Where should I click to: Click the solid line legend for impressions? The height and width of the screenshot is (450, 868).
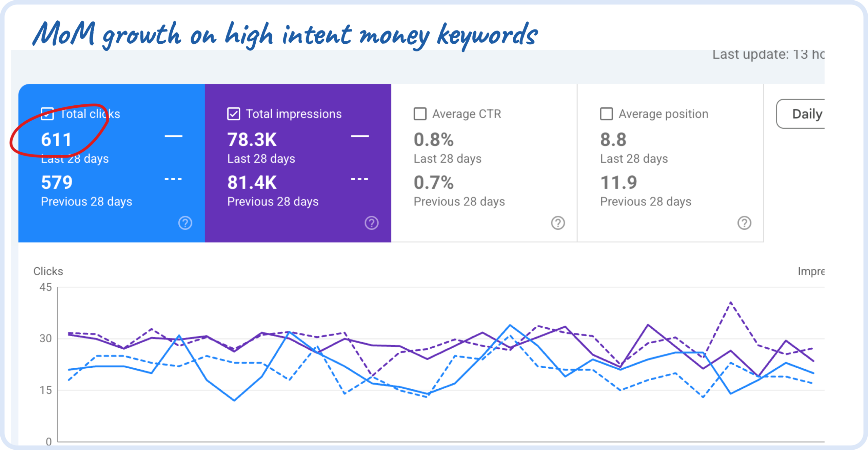tap(360, 136)
